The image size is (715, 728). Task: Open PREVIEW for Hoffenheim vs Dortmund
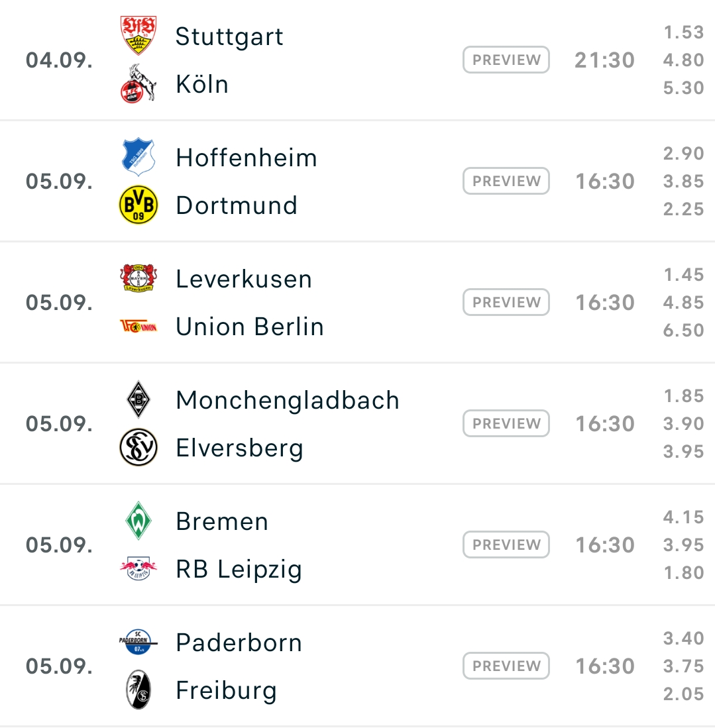[506, 181]
